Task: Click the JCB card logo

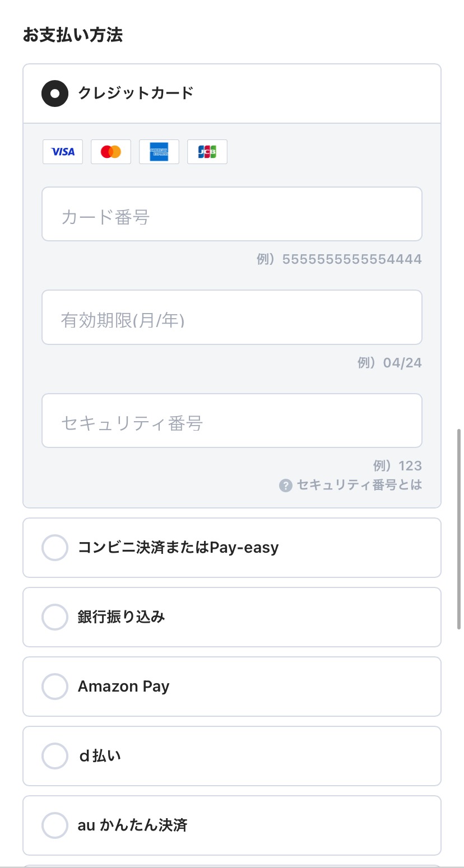Action: tap(207, 152)
